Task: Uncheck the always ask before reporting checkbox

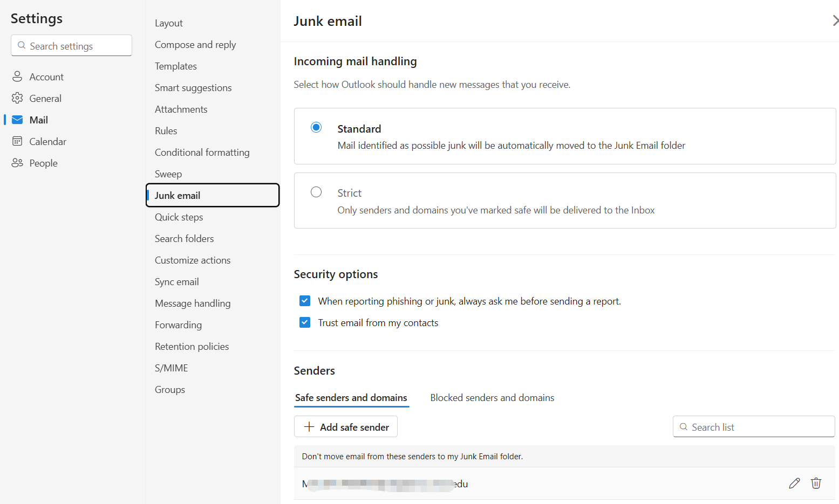Action: pos(305,301)
